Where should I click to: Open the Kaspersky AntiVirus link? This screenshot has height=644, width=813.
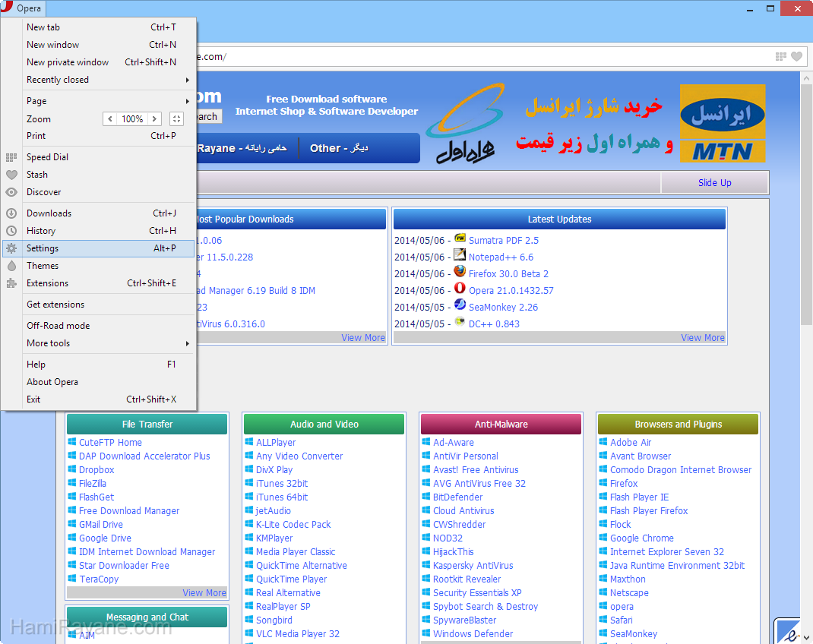coord(473,566)
